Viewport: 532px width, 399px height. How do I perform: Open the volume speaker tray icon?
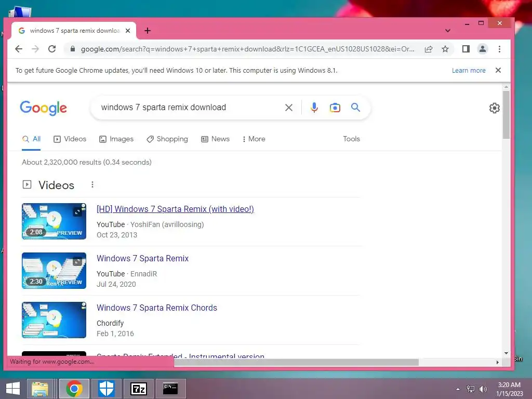tap(483, 389)
